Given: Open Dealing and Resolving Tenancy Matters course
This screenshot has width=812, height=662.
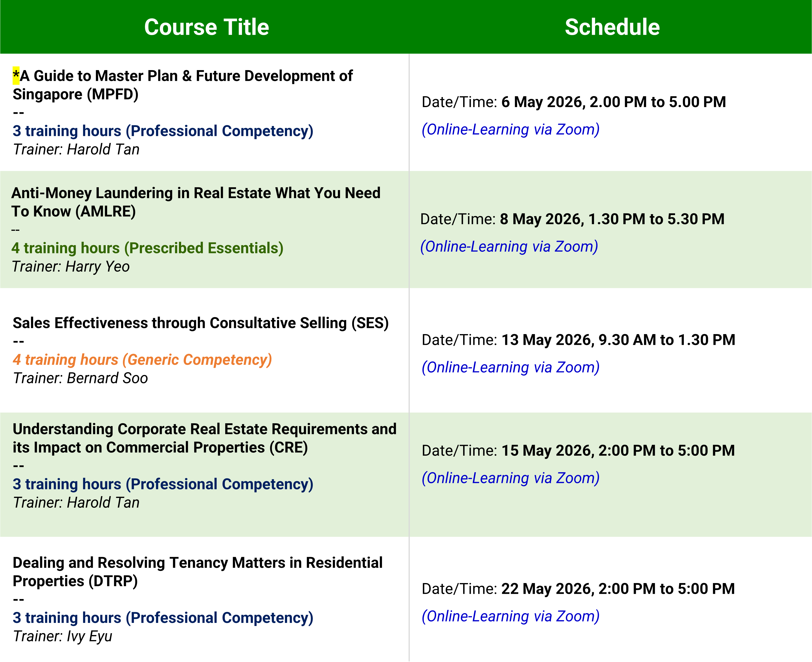Looking at the screenshot, I should click(x=198, y=572).
